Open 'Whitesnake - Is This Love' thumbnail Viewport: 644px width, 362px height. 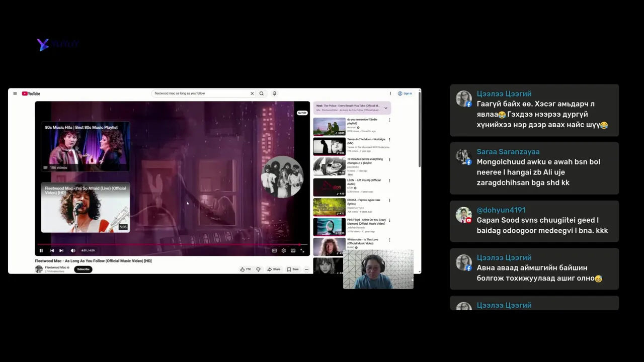[x=330, y=247]
